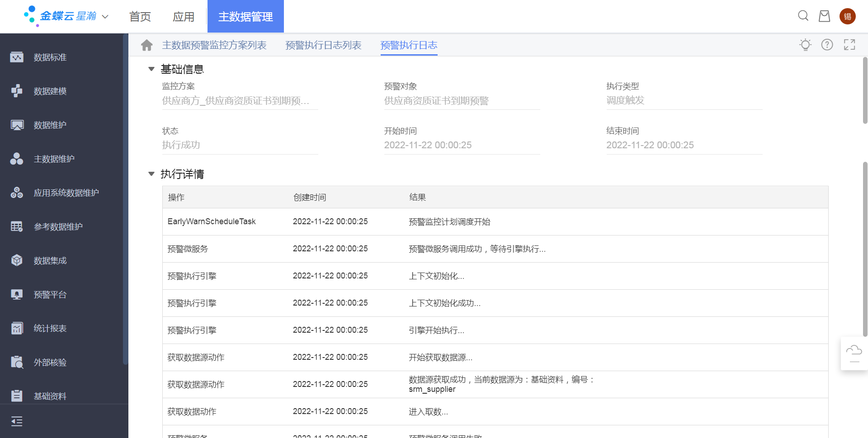Switch to 主数据预警监控方案列表 tab
Viewport: 868px width, 438px height.
pos(214,45)
